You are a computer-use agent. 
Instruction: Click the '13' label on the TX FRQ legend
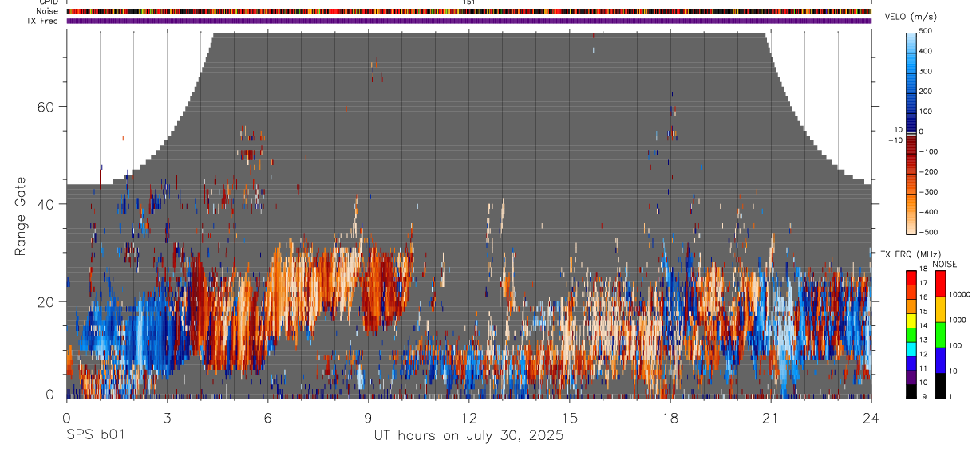[924, 341]
